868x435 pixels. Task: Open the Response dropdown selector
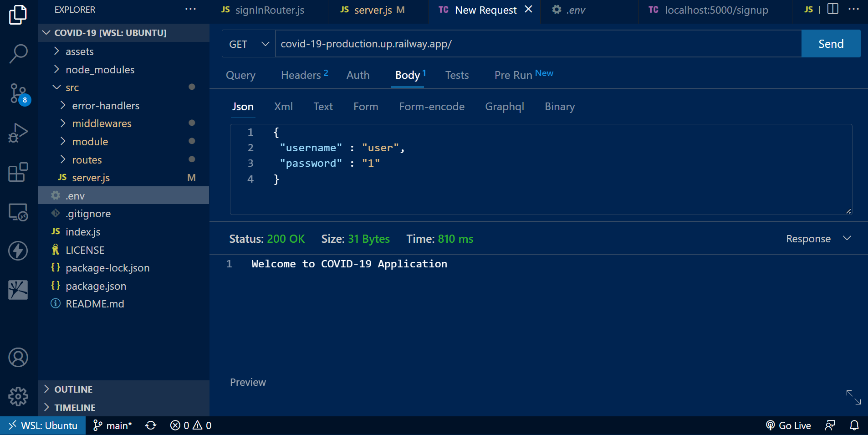pyautogui.click(x=818, y=239)
